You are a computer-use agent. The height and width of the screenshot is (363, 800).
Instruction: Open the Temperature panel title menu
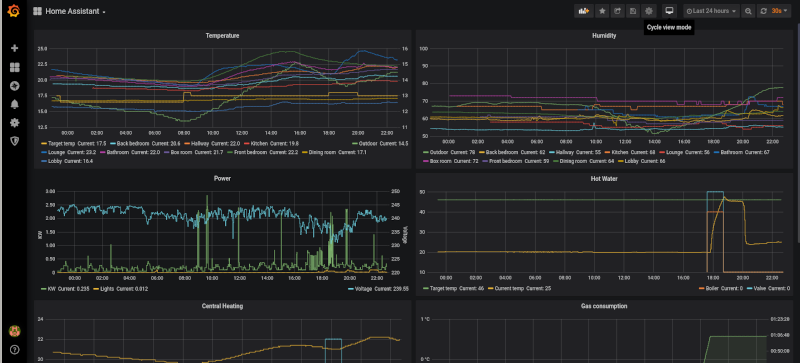[222, 36]
